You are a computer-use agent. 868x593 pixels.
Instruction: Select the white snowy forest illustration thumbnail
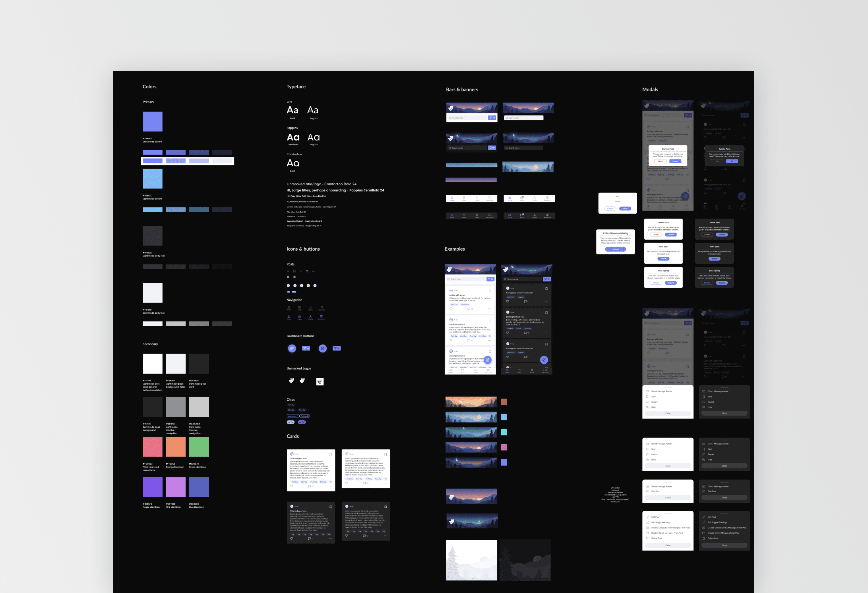471,560
